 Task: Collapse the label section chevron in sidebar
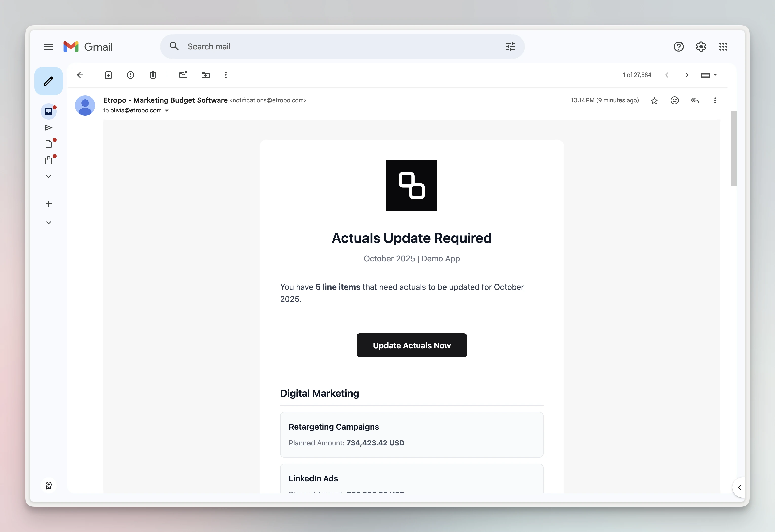(x=49, y=222)
